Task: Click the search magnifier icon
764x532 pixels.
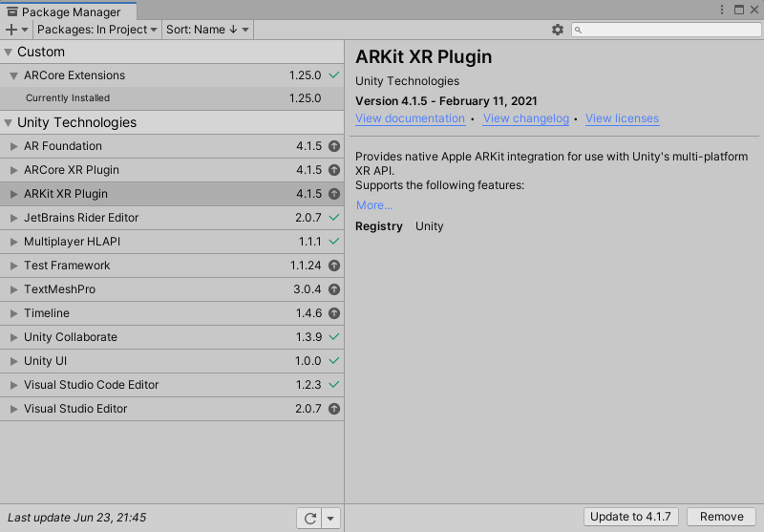Action: 579,31
